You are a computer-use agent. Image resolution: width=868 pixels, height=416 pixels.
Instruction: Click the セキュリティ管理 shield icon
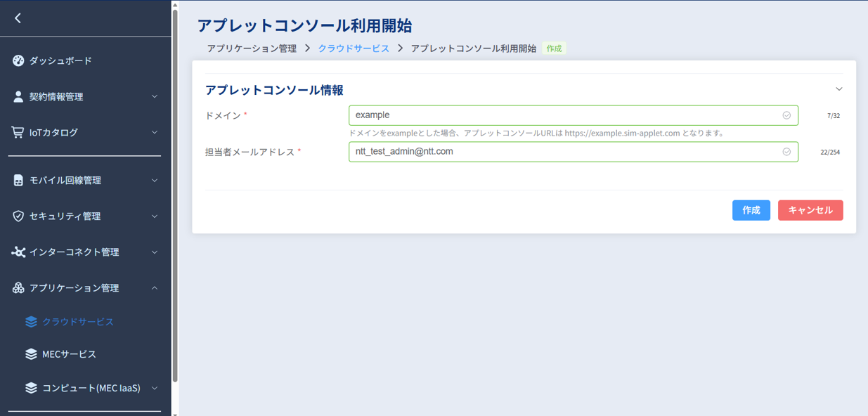tap(18, 216)
